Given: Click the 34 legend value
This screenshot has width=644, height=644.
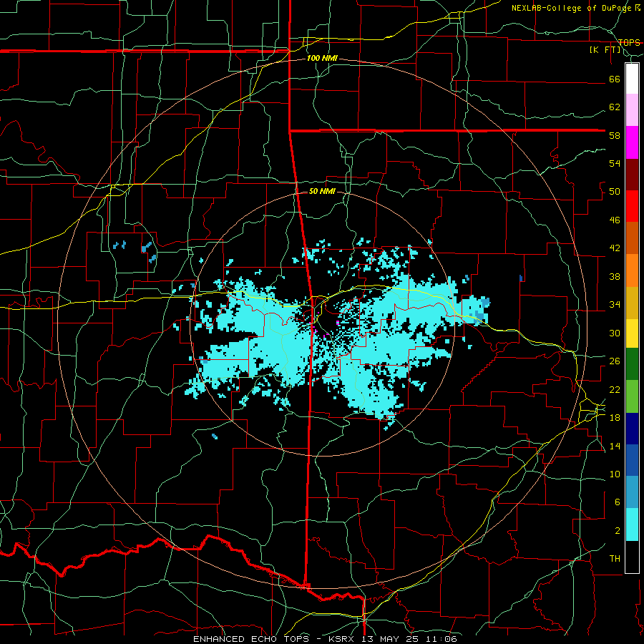Looking at the screenshot, I should pyautogui.click(x=615, y=305).
